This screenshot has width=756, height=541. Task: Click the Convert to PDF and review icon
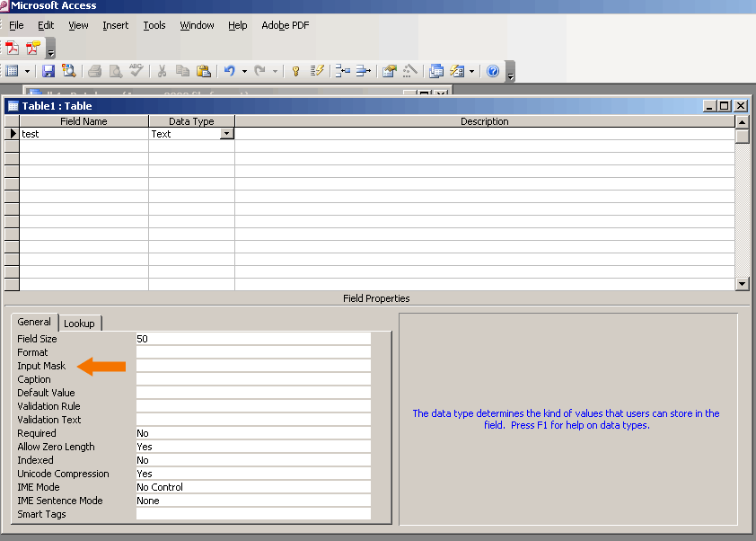(33, 49)
